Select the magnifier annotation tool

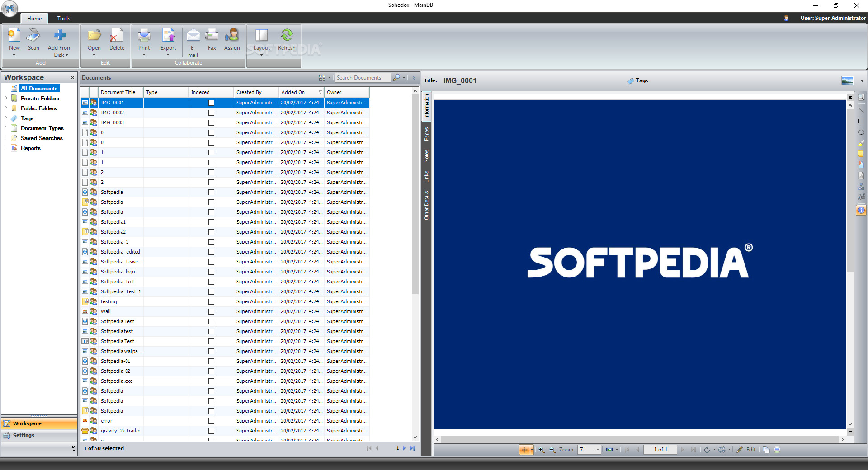point(861,98)
